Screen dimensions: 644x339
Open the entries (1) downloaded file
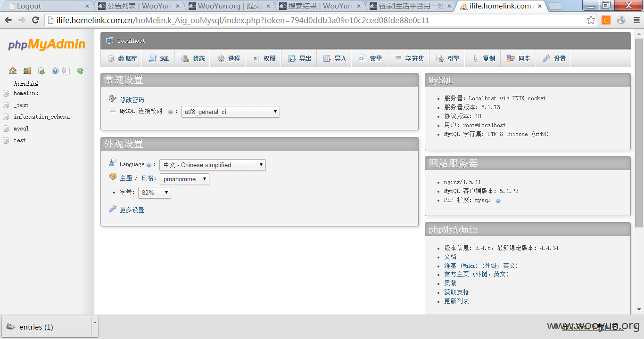click(x=46, y=327)
